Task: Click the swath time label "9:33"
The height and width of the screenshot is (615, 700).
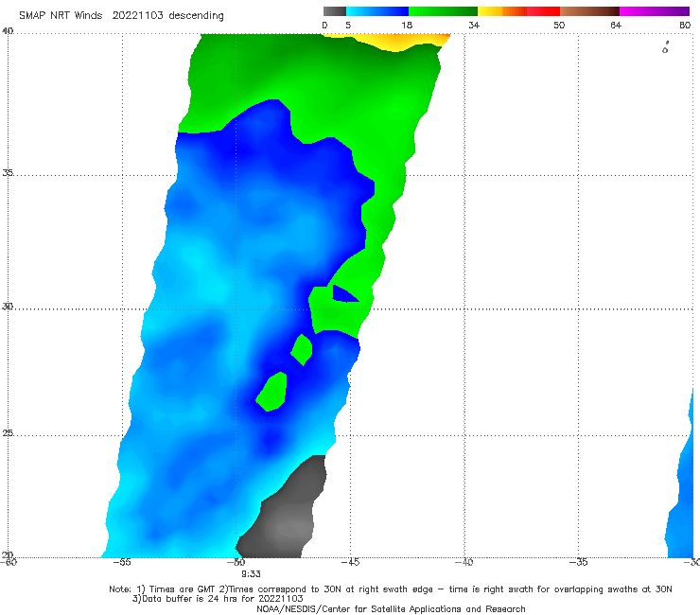Action: (251, 574)
